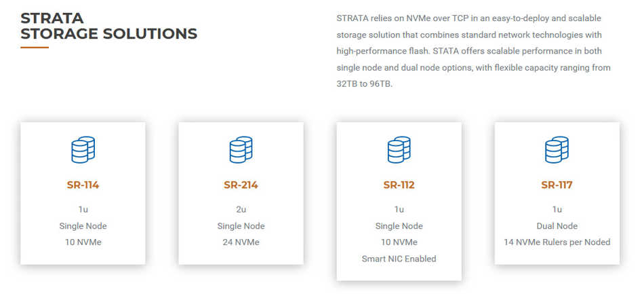Click the SR-112 database stack icon
Screen dimensions: 644x294
point(399,149)
